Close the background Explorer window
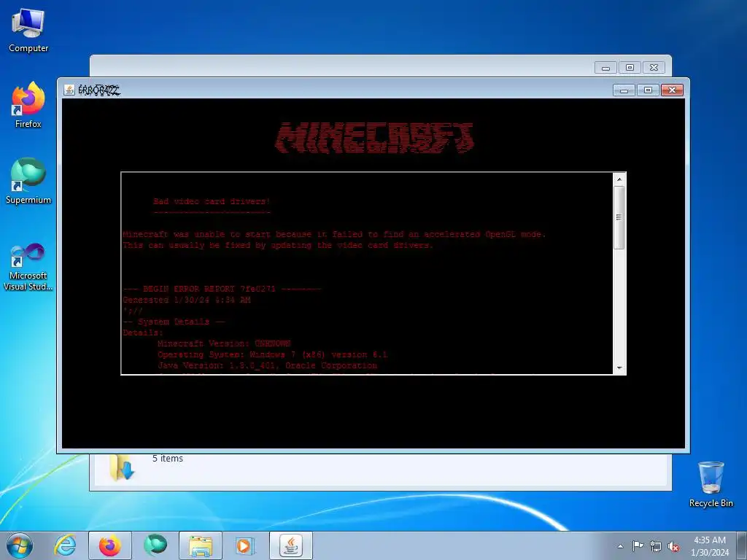747x560 pixels. point(654,68)
